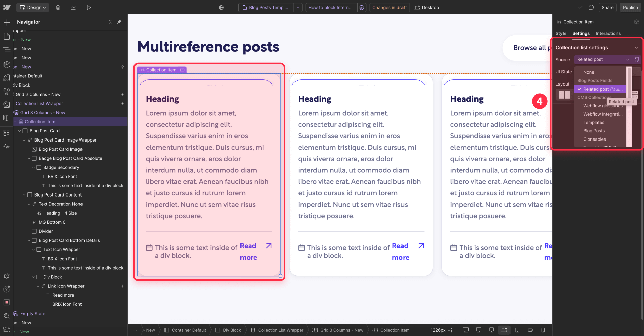Open the page selector dropdown arrow
Viewport: 644px width, 336px height.
pyautogui.click(x=298, y=7)
